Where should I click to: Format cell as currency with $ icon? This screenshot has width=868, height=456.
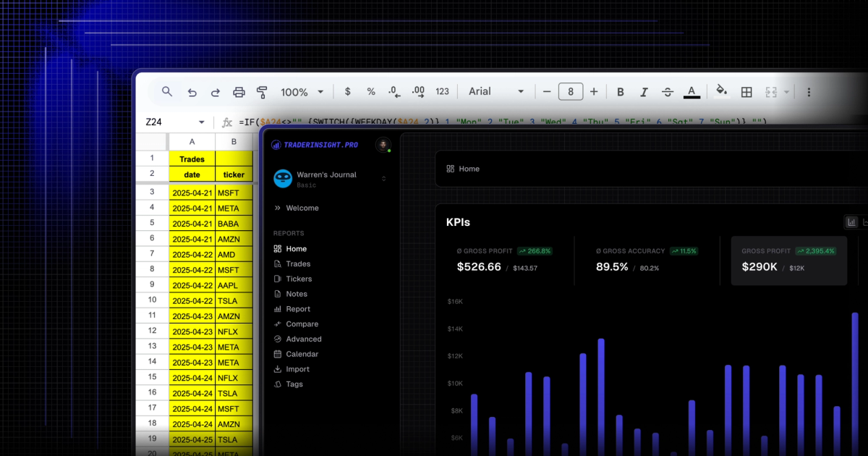point(348,92)
